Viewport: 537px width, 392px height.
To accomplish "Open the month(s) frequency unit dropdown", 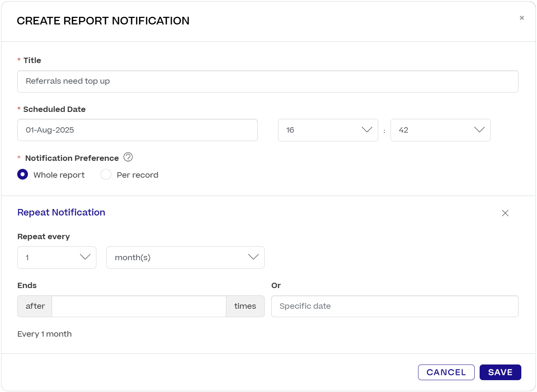I will [185, 257].
